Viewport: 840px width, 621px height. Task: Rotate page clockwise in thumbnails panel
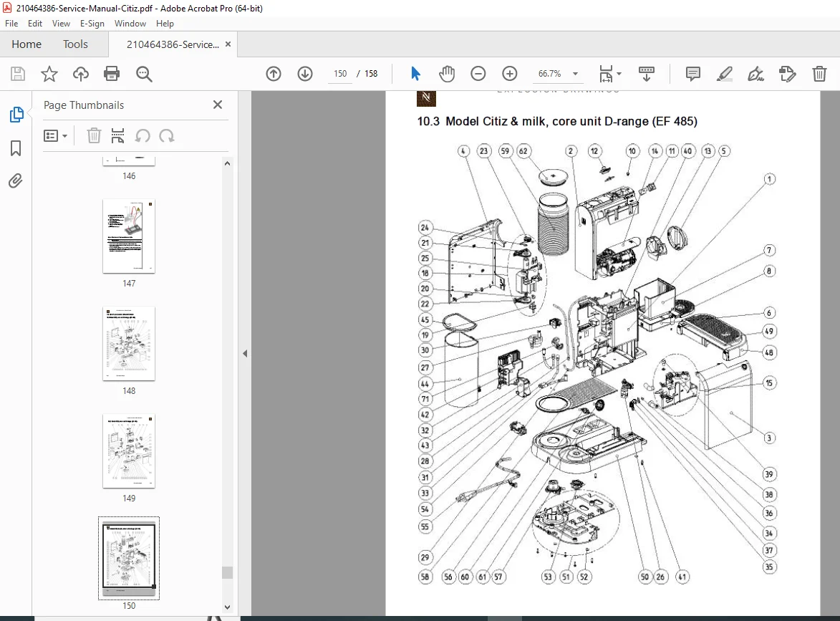tap(167, 135)
